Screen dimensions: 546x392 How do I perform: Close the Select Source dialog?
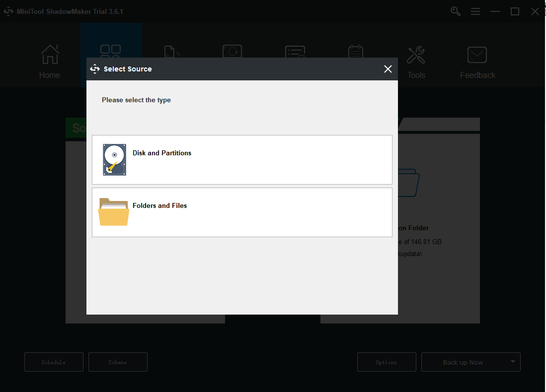[x=388, y=69]
